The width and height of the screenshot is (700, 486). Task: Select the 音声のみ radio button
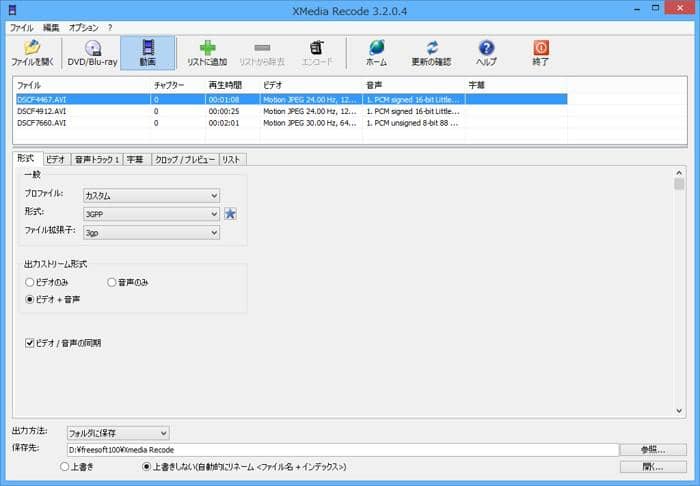point(112,282)
